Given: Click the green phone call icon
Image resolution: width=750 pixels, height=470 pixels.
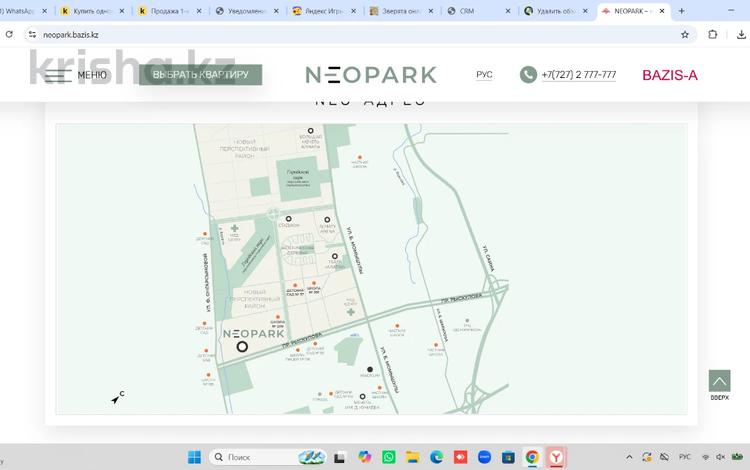Looking at the screenshot, I should (x=528, y=75).
